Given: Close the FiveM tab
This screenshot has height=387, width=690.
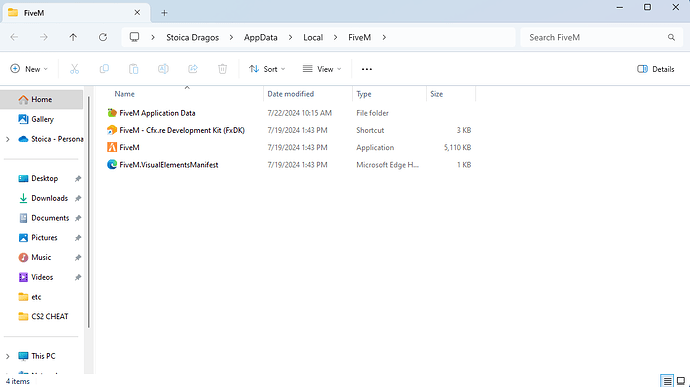Looking at the screenshot, I should [x=137, y=12].
